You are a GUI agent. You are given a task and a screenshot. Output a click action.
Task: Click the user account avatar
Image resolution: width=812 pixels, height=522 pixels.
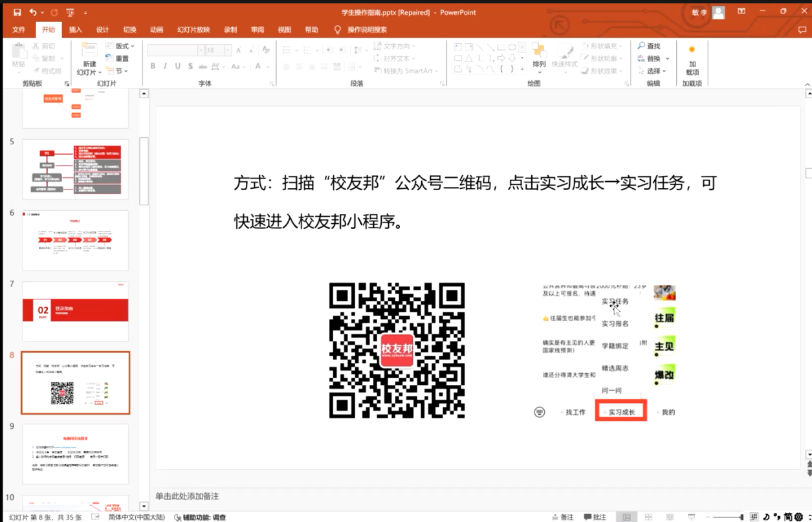(718, 12)
